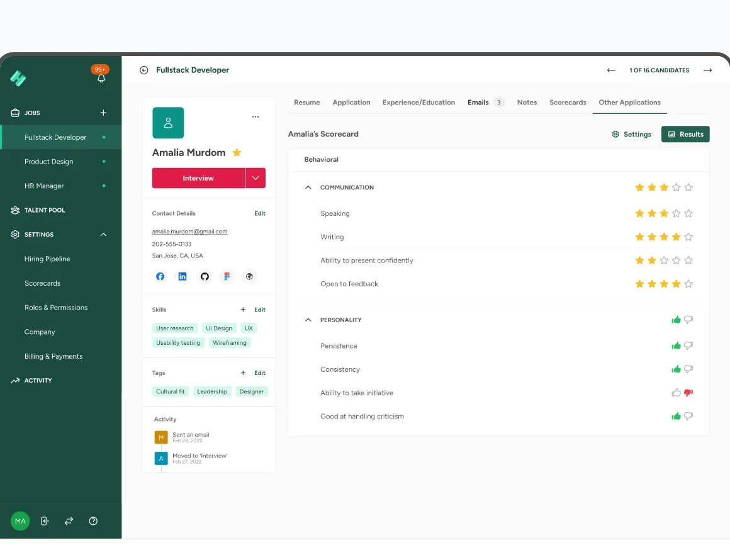Click the candidate avatar placeholder
730x560 pixels.
click(x=168, y=123)
